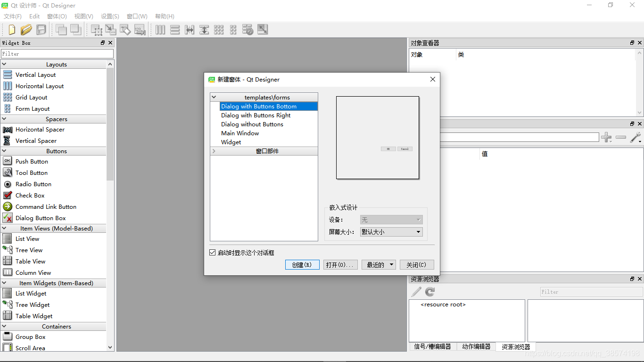The image size is (644, 362).
Task: Open the 屏幕大小 screen size dropdown
Action: click(391, 232)
